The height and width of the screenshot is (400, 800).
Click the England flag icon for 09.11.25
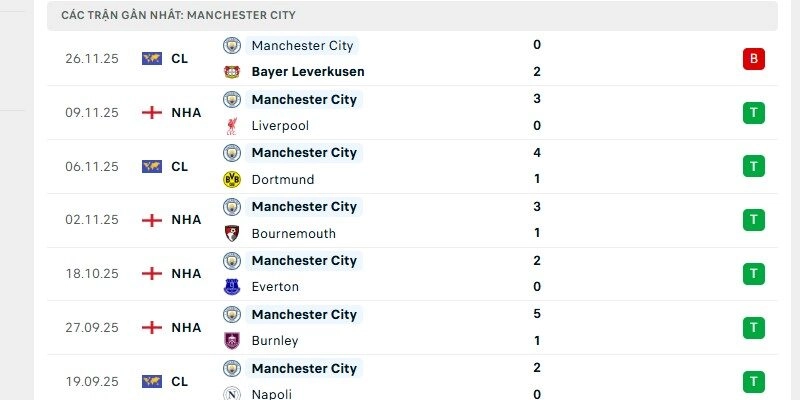(152, 113)
